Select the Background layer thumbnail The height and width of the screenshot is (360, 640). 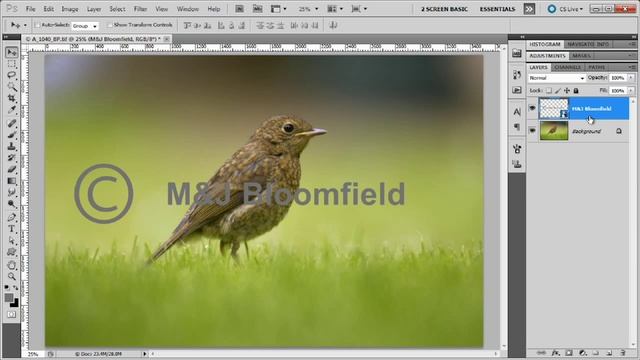click(x=554, y=131)
